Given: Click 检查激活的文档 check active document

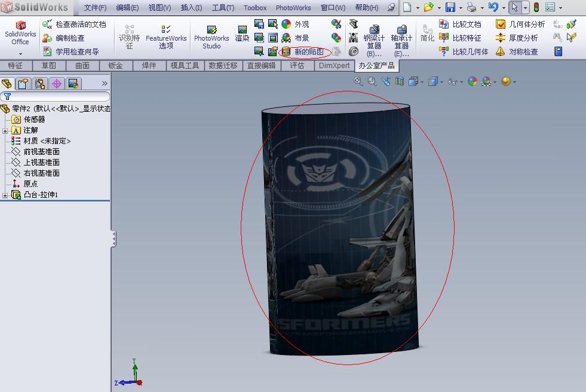Looking at the screenshot, I should 75,24.
